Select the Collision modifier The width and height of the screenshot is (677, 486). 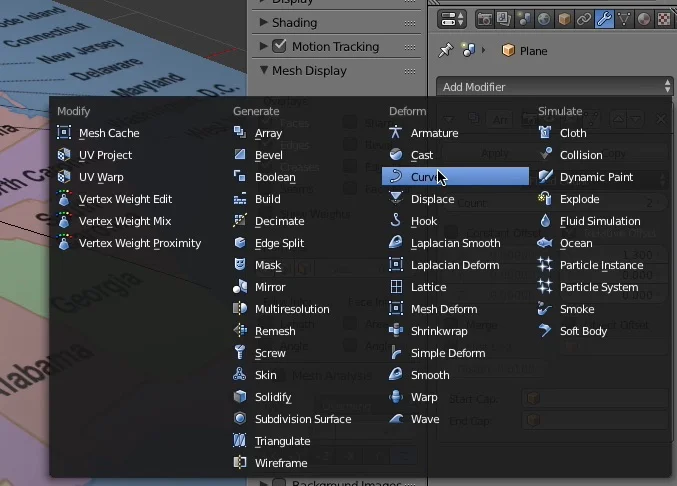(581, 155)
